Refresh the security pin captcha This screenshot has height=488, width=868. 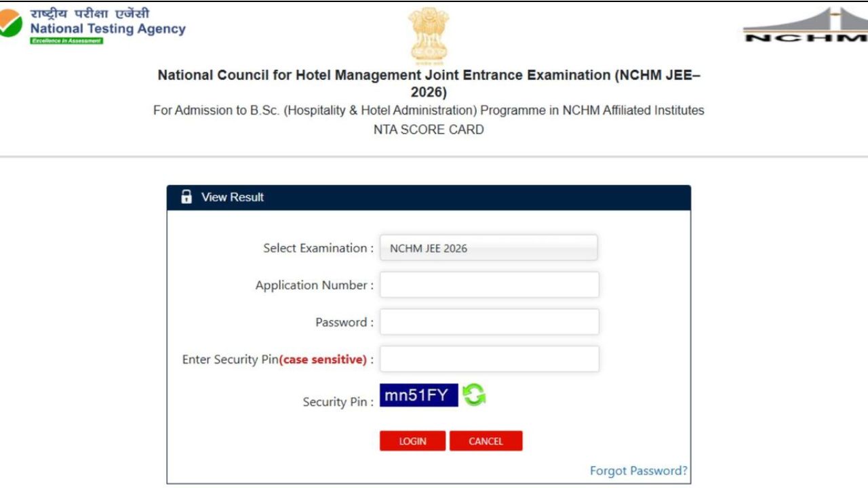pyautogui.click(x=474, y=395)
